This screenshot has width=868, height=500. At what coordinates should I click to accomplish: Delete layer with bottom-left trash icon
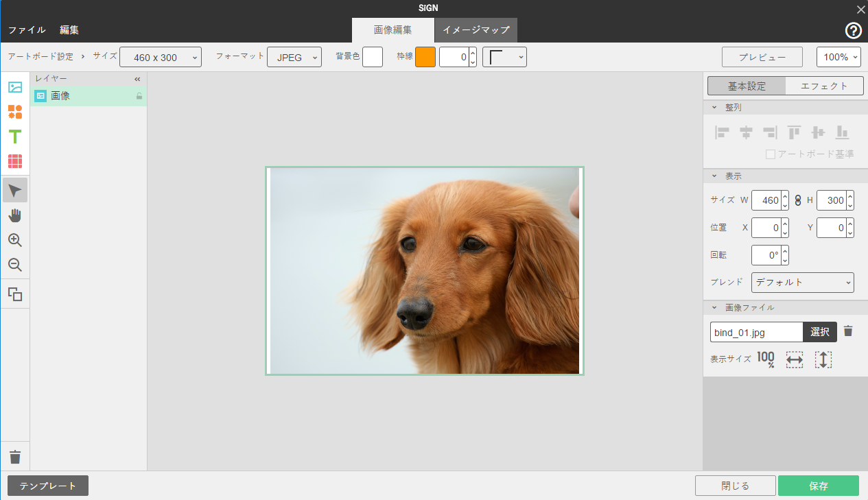point(15,457)
